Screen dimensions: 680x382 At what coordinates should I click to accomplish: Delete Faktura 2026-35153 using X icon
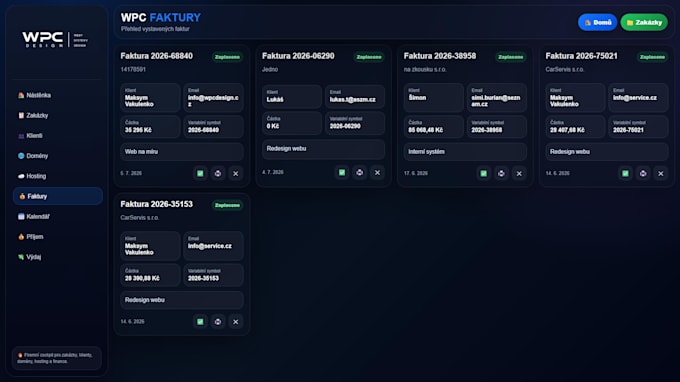(x=235, y=322)
